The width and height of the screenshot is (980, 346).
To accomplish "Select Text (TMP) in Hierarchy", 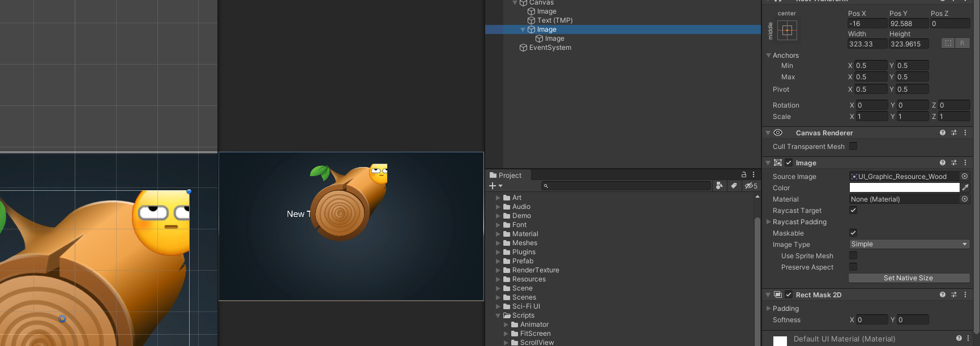I will (x=555, y=20).
